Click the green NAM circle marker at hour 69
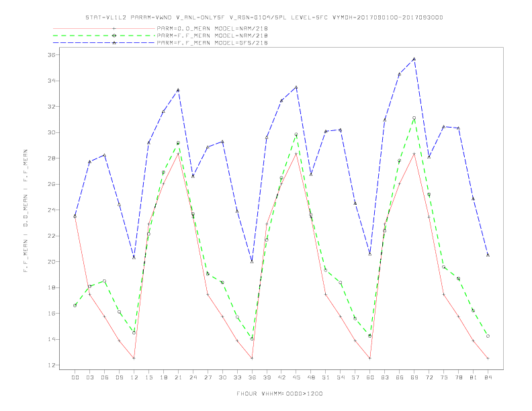Screen dimensions: 532x411 (x=414, y=118)
